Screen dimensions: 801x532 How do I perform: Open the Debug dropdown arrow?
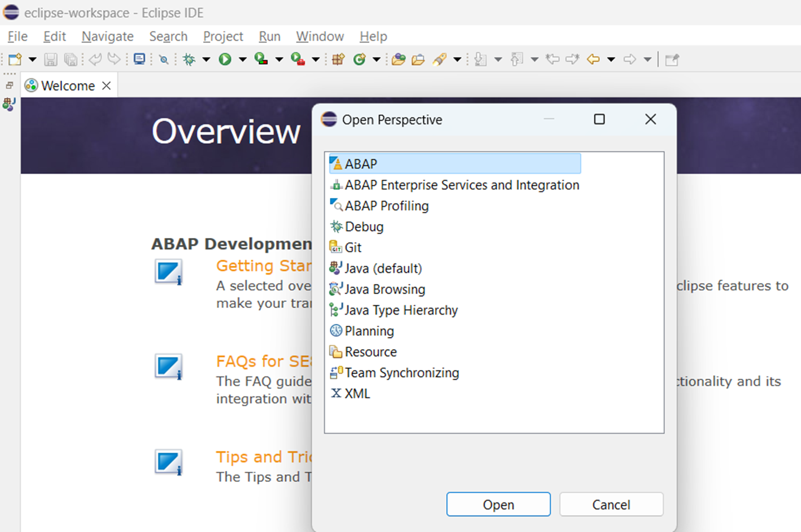pyautogui.click(x=206, y=59)
